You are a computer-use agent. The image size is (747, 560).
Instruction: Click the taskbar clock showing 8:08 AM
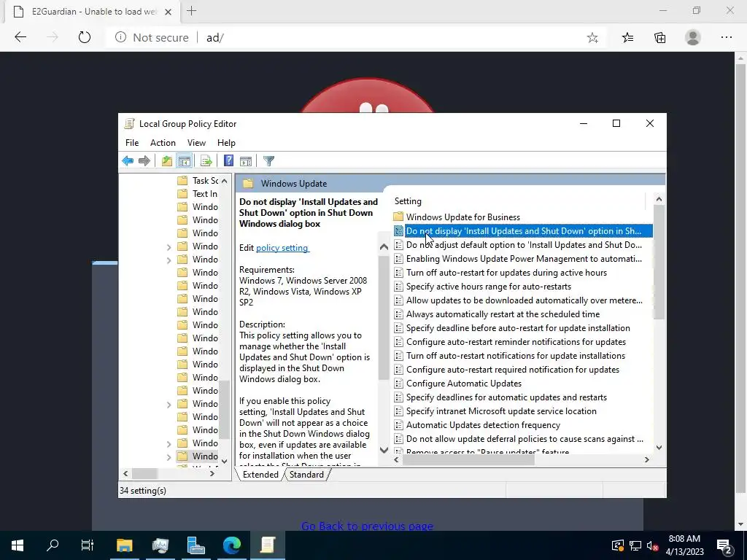click(x=684, y=545)
